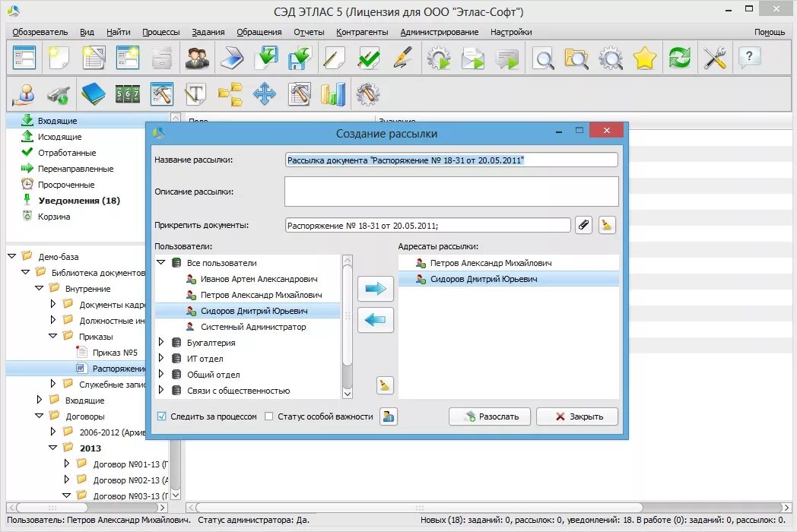This screenshot has width=797, height=532.
Task: Click the 567 counter icon
Action: [x=128, y=94]
